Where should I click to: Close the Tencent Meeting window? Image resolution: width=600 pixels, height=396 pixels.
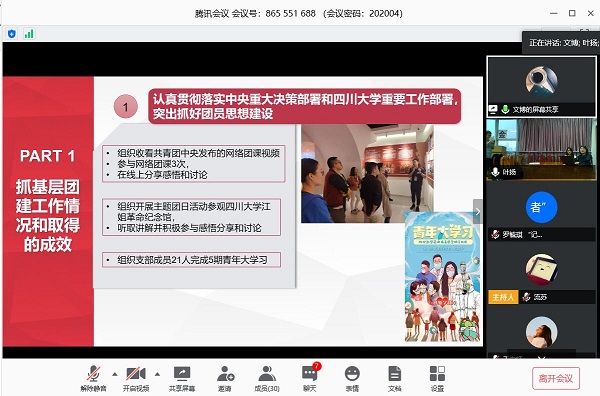590,13
